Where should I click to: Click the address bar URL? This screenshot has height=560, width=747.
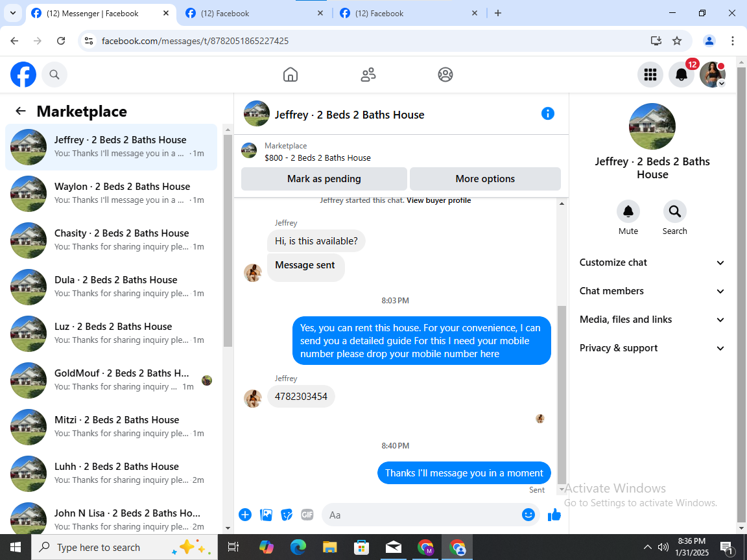tap(195, 41)
